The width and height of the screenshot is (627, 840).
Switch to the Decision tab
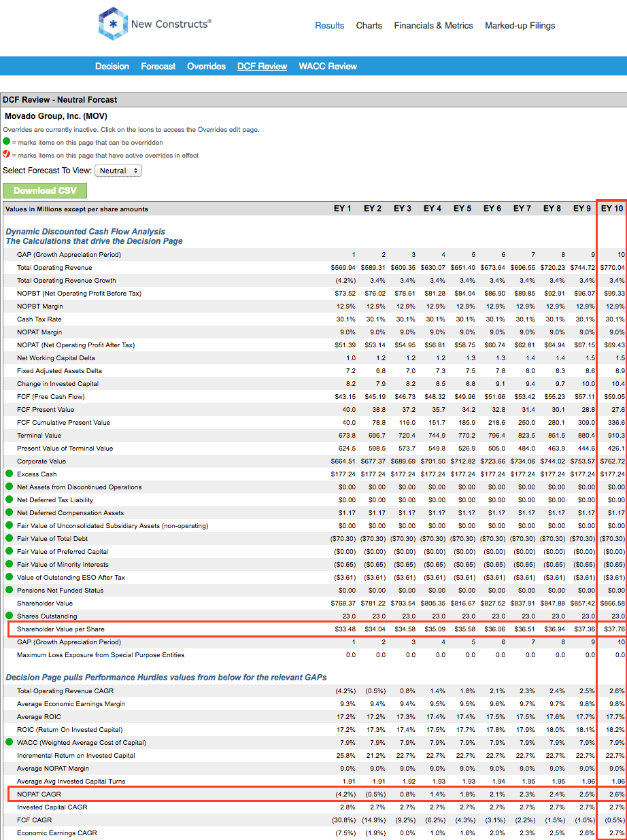tap(112, 66)
